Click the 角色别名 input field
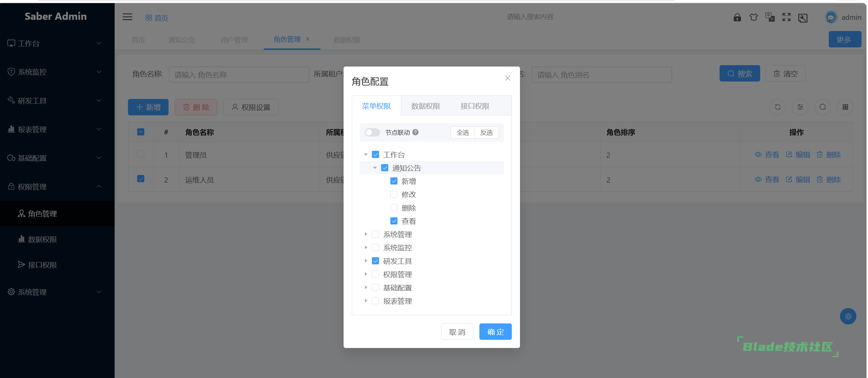This screenshot has width=868, height=378. (x=602, y=75)
